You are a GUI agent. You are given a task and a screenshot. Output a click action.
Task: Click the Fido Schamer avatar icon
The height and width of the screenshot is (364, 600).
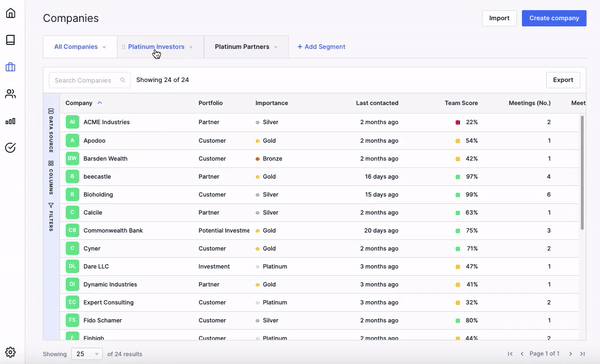[x=72, y=320]
